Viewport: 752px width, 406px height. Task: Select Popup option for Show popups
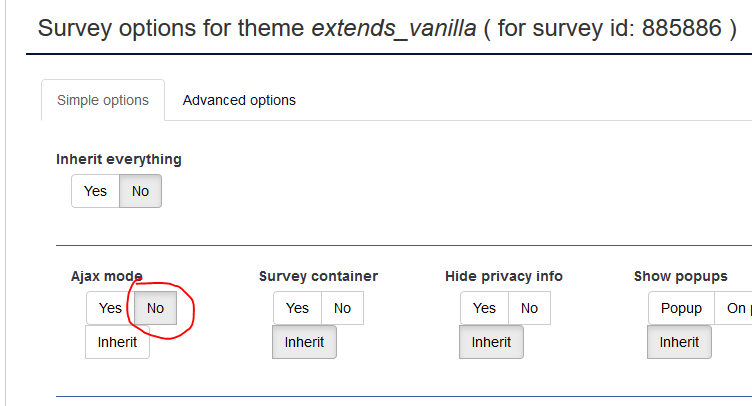click(681, 308)
